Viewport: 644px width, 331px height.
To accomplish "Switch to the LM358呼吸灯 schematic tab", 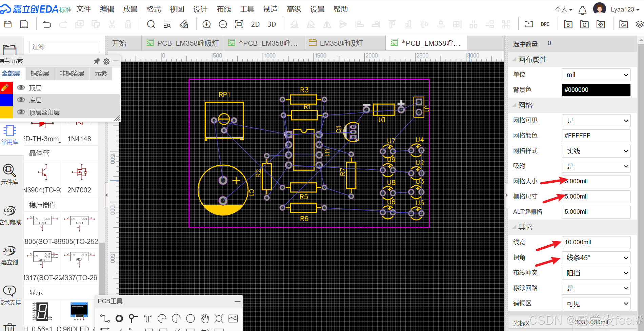I will (x=344, y=43).
